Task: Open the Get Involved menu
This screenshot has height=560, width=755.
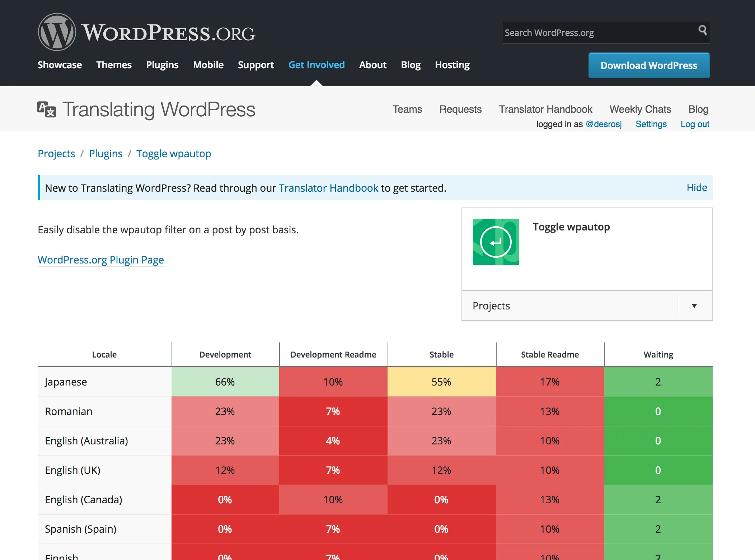Action: [316, 65]
